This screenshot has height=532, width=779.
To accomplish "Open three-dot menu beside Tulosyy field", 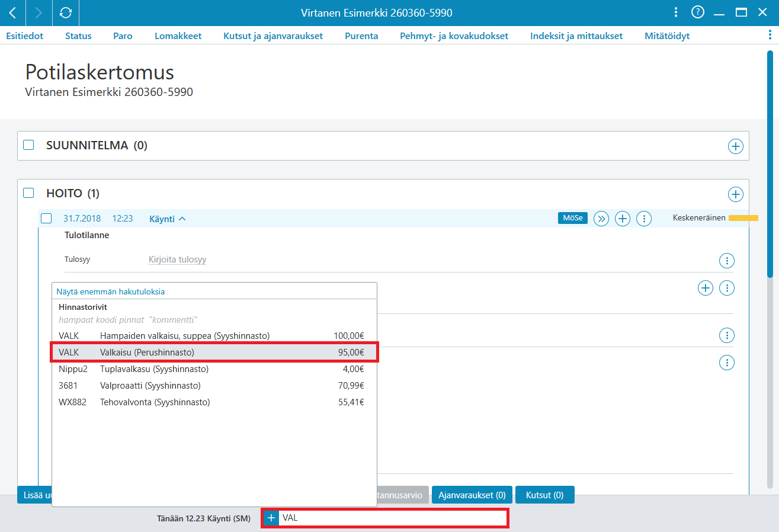I will click(726, 260).
